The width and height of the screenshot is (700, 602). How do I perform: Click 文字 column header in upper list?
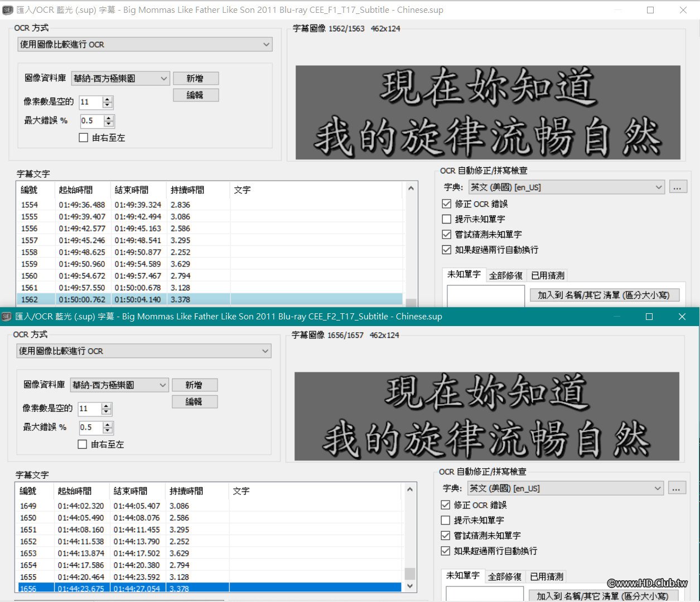(316, 190)
